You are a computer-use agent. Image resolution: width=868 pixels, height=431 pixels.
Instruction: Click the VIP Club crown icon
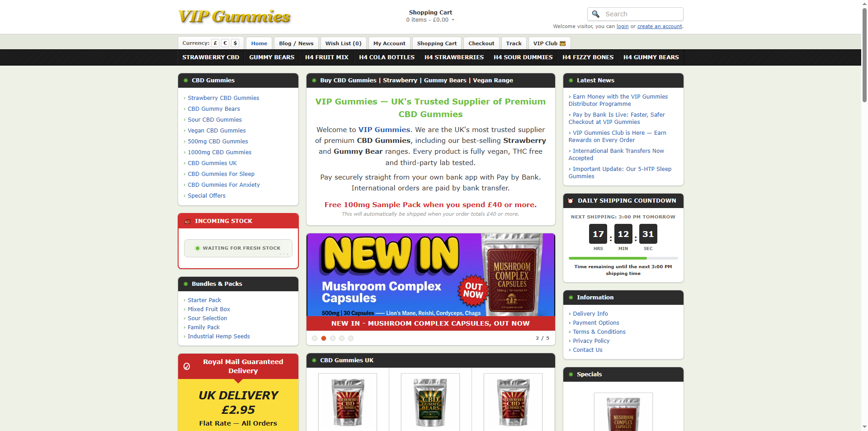pos(562,43)
